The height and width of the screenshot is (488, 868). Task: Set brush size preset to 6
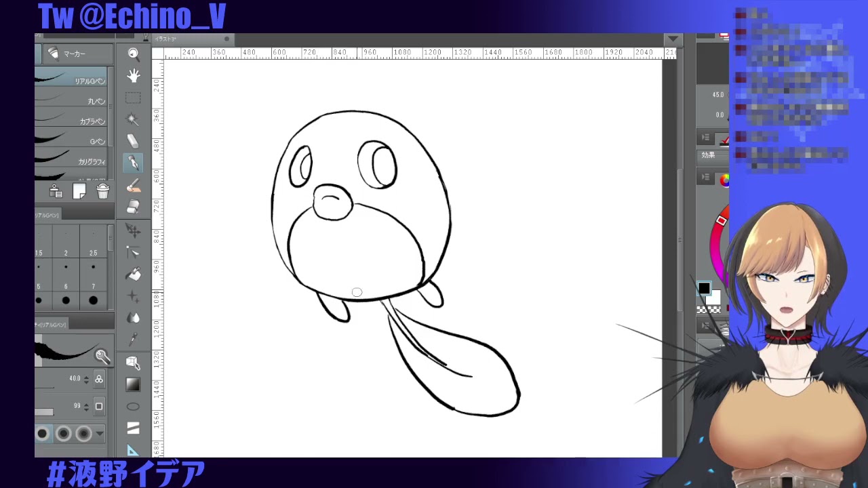(x=66, y=276)
